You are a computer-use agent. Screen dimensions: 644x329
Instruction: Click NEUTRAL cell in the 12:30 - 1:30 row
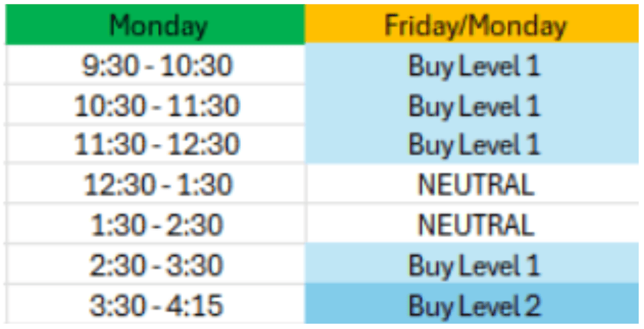pos(472,184)
